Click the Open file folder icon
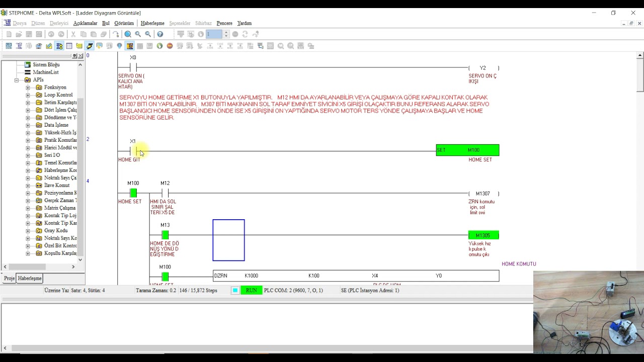The height and width of the screenshot is (362, 644). tap(19, 34)
